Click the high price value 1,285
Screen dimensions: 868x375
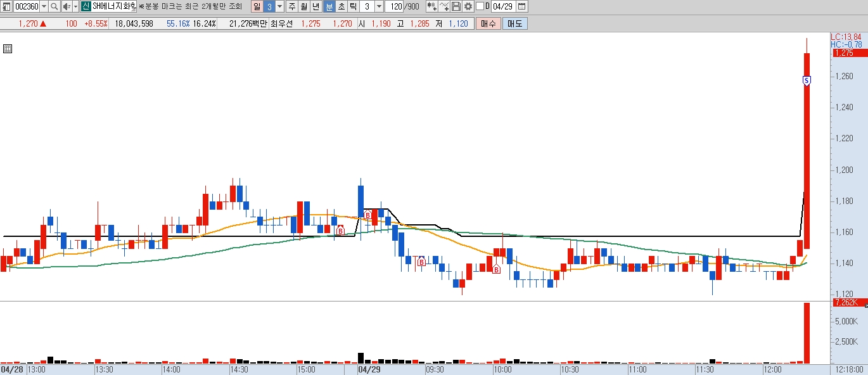(419, 23)
